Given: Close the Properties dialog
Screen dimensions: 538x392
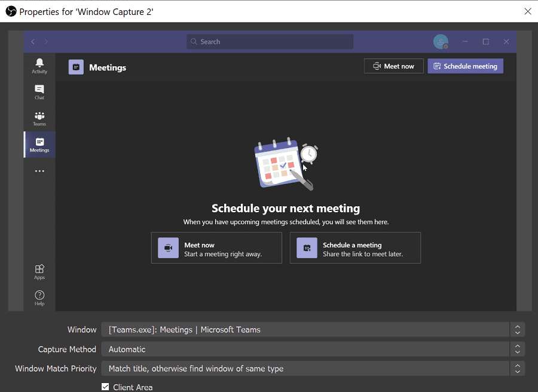Looking at the screenshot, I should point(528,11).
